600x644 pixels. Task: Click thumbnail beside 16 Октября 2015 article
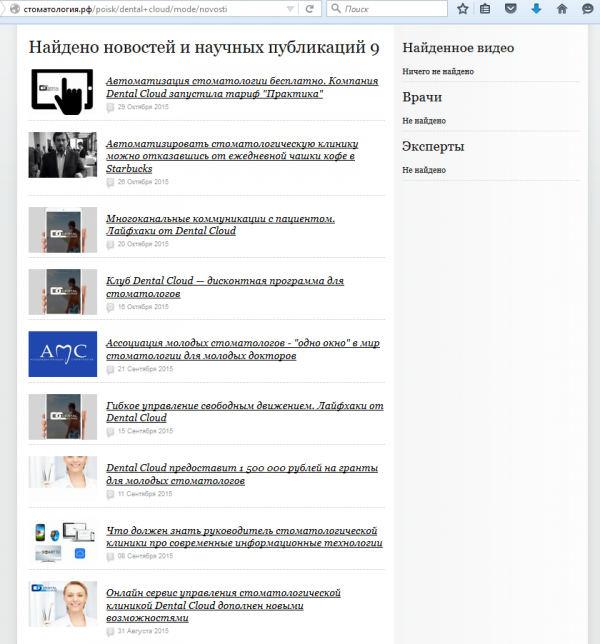coord(62,292)
